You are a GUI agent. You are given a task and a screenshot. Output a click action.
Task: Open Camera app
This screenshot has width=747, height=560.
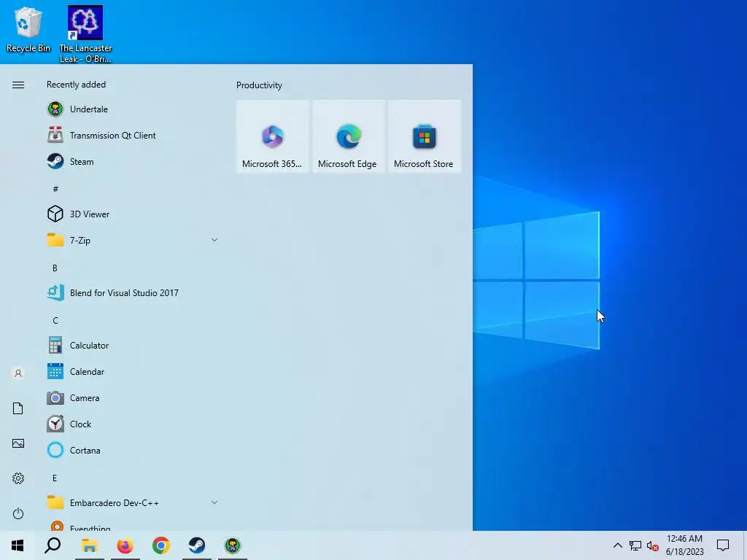click(133, 397)
